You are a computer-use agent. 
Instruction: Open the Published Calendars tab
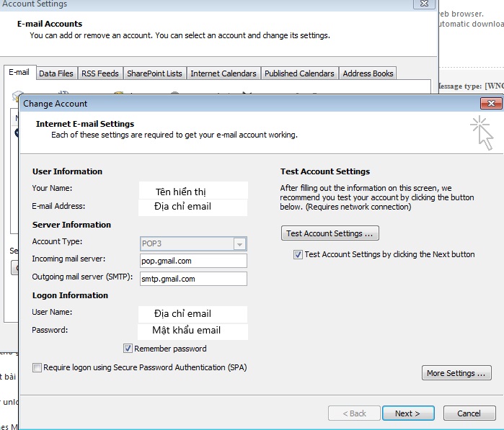coord(299,73)
